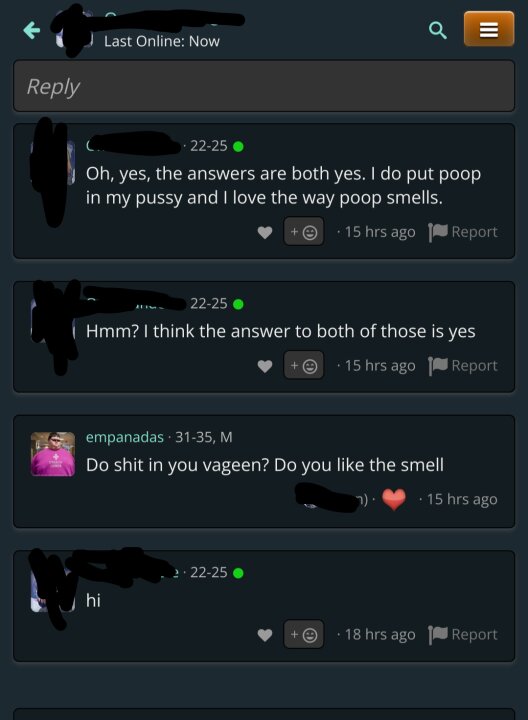Screen dimensions: 528x720
Task: Add emoji reaction to "hi" post
Action: [x=303, y=634]
